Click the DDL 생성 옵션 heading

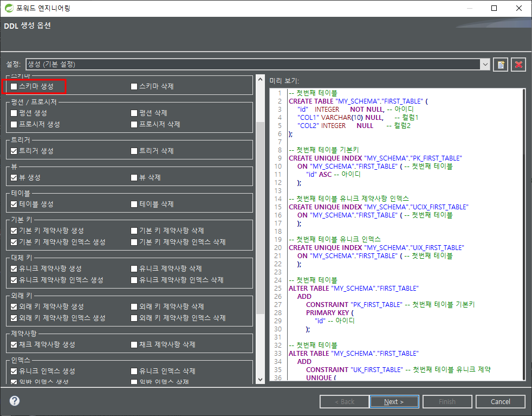pyautogui.click(x=28, y=26)
